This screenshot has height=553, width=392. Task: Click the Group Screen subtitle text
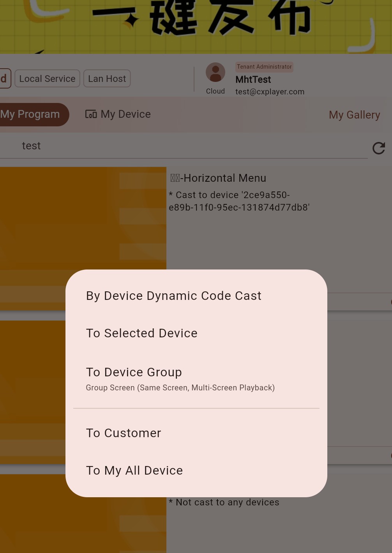point(180,388)
